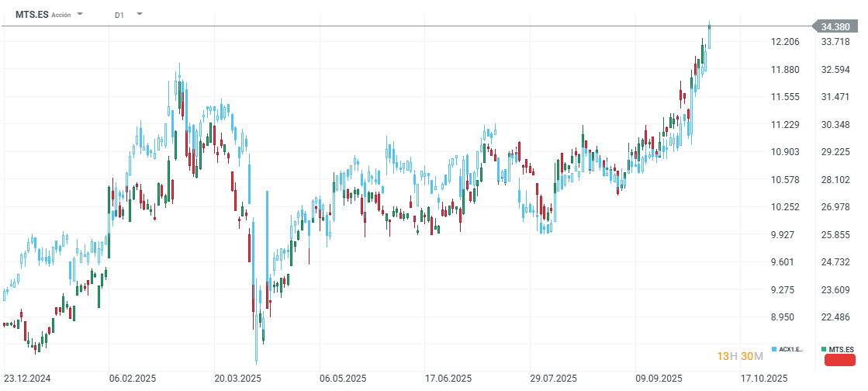Click the 12.206 label on inner price scale
This screenshot has height=391, width=868.
[786, 42]
